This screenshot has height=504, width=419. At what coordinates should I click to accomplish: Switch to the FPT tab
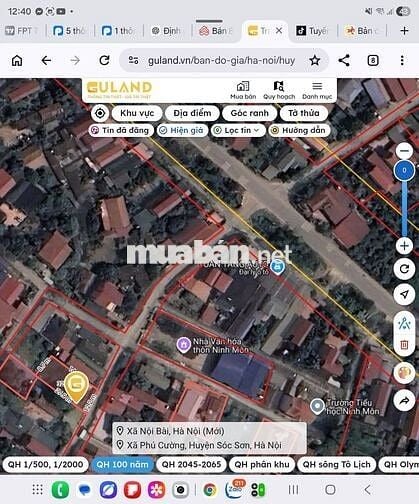coord(22,31)
